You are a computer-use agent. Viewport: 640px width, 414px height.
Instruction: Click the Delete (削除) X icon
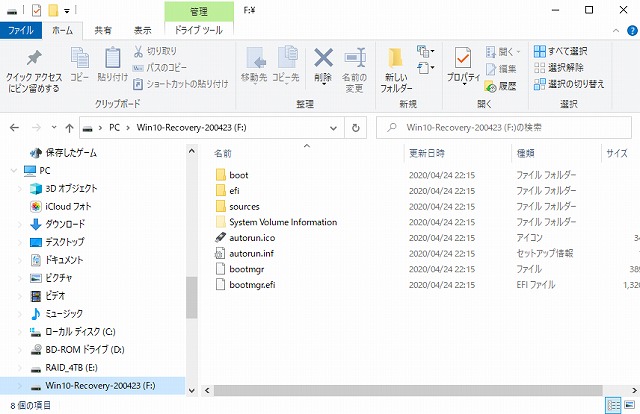tap(323, 65)
